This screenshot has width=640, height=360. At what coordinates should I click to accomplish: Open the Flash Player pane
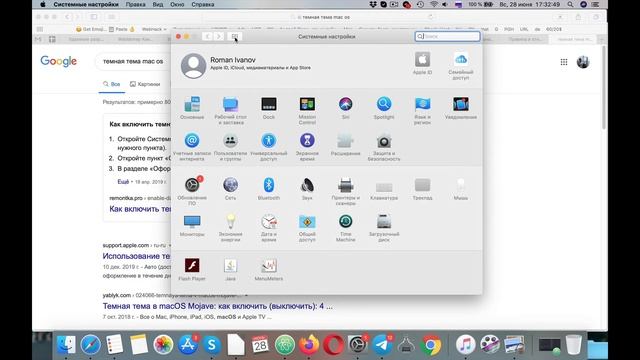click(x=192, y=269)
